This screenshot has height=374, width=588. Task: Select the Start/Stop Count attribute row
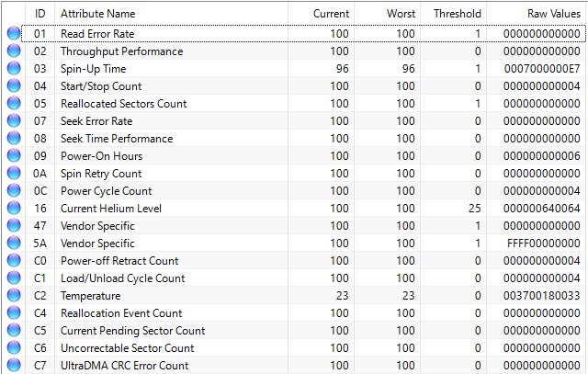tap(304, 85)
